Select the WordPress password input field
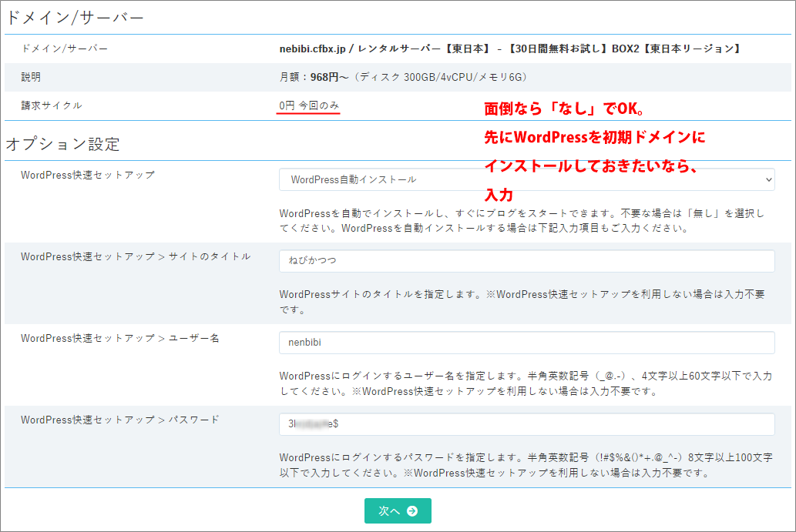796x532 pixels. pos(526,424)
